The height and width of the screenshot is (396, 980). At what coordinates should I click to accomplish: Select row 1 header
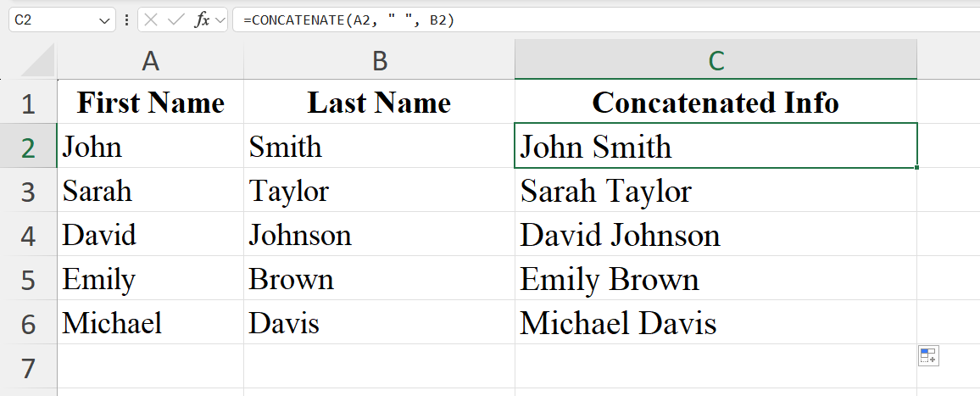click(28, 103)
